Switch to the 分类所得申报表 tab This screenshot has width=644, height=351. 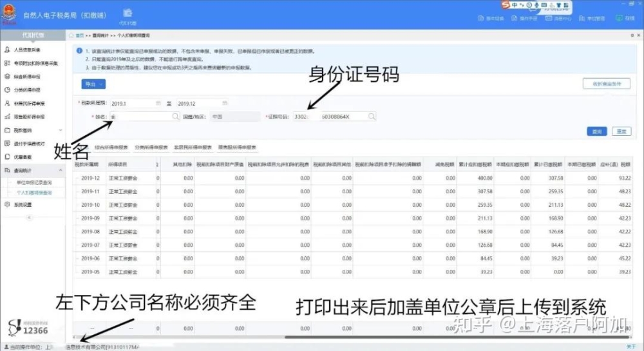point(151,147)
